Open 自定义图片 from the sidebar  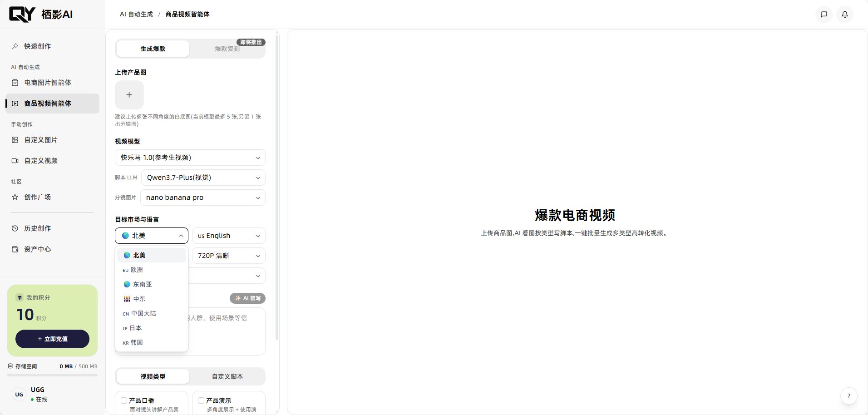coord(52,140)
